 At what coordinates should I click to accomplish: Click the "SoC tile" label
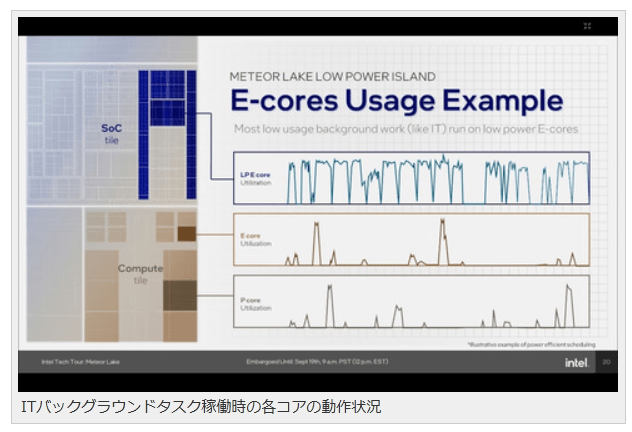tap(112, 134)
